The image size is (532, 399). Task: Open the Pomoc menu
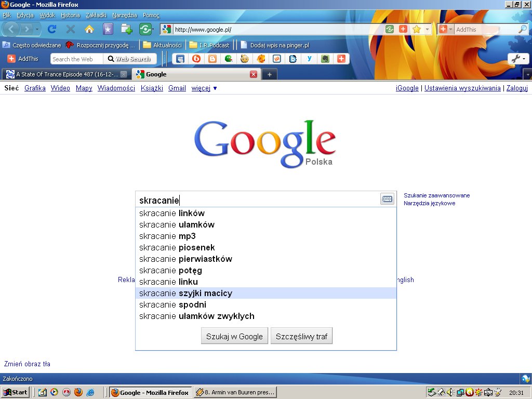click(151, 15)
